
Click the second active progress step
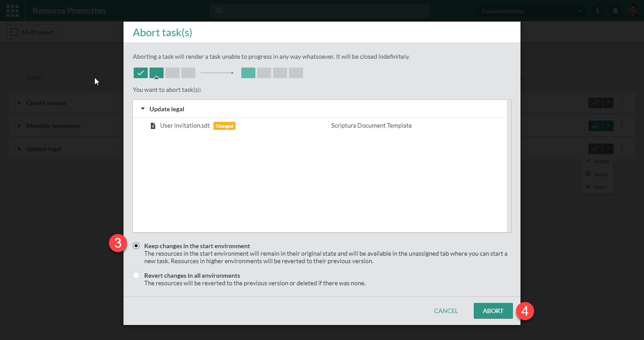[157, 73]
